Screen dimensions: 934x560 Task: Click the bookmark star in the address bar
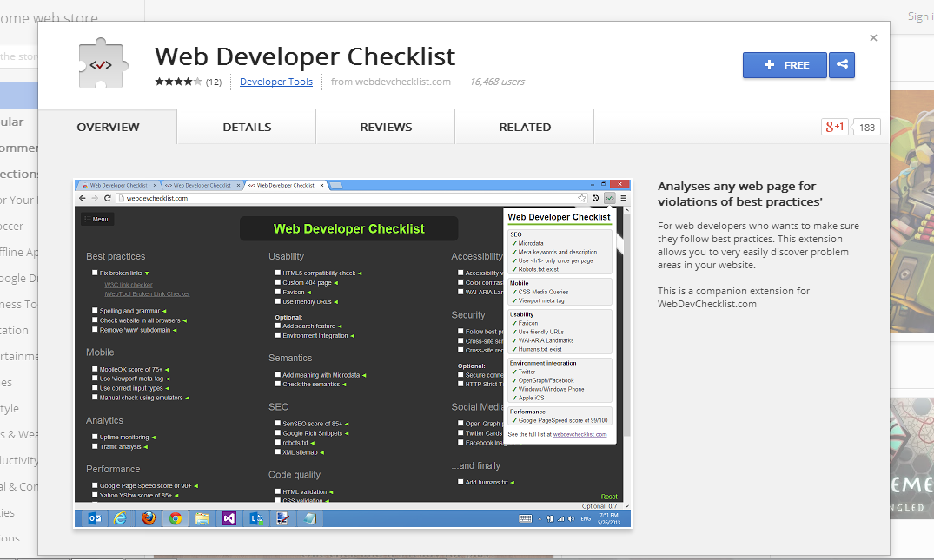pos(581,197)
